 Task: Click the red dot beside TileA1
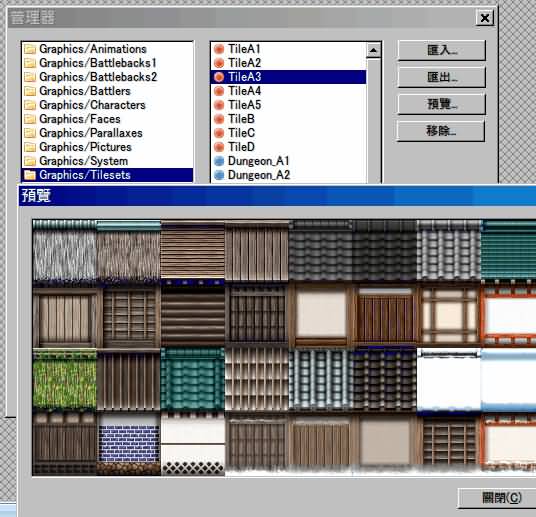219,49
